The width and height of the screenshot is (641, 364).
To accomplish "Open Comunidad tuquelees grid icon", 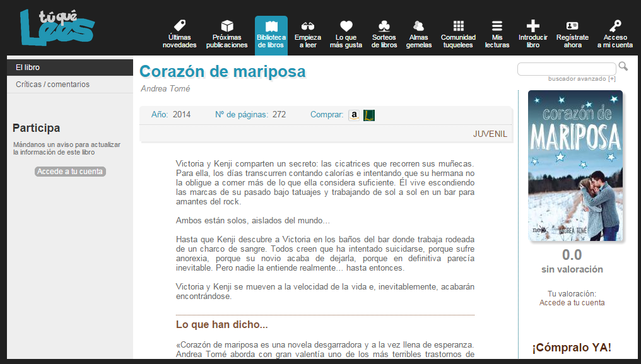I will pos(458,26).
